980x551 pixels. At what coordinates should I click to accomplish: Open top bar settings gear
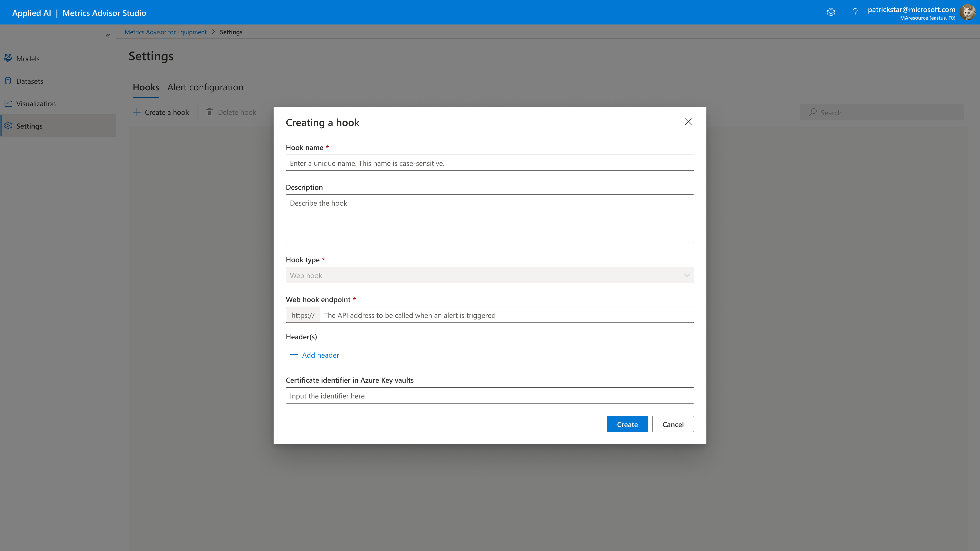830,12
